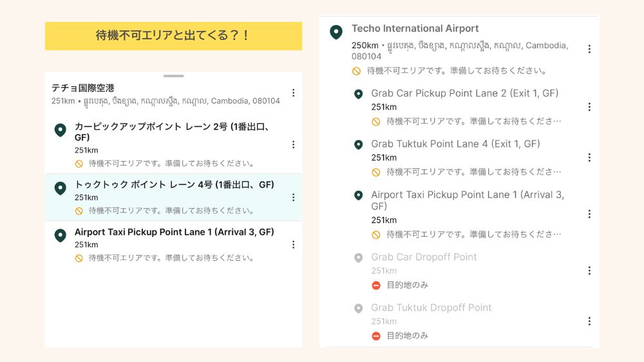Screen dimensions: 644x362
Task: Select Grab Tuktuk Point Lane 4 (Exit 1, GF)
Action: point(455,144)
